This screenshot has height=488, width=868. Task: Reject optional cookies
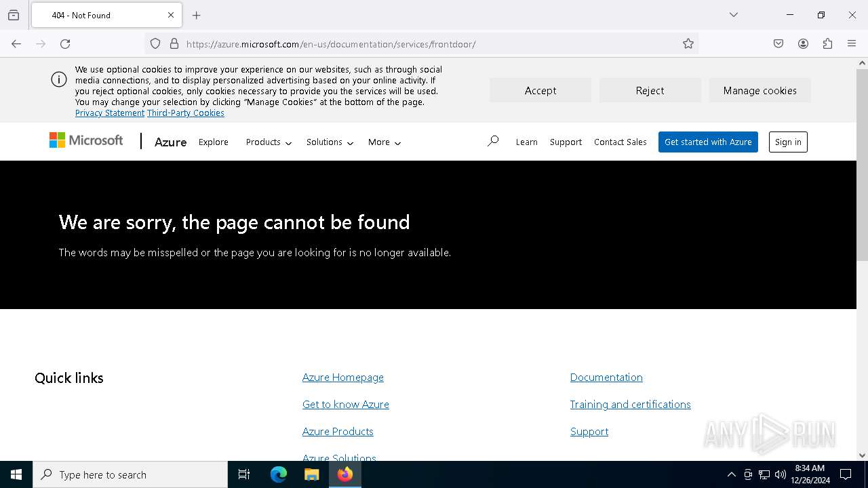pos(650,90)
